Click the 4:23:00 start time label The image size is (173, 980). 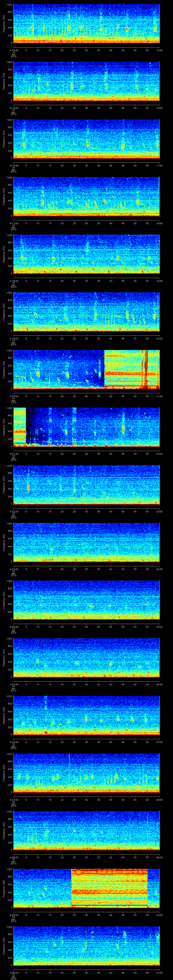coord(14,569)
